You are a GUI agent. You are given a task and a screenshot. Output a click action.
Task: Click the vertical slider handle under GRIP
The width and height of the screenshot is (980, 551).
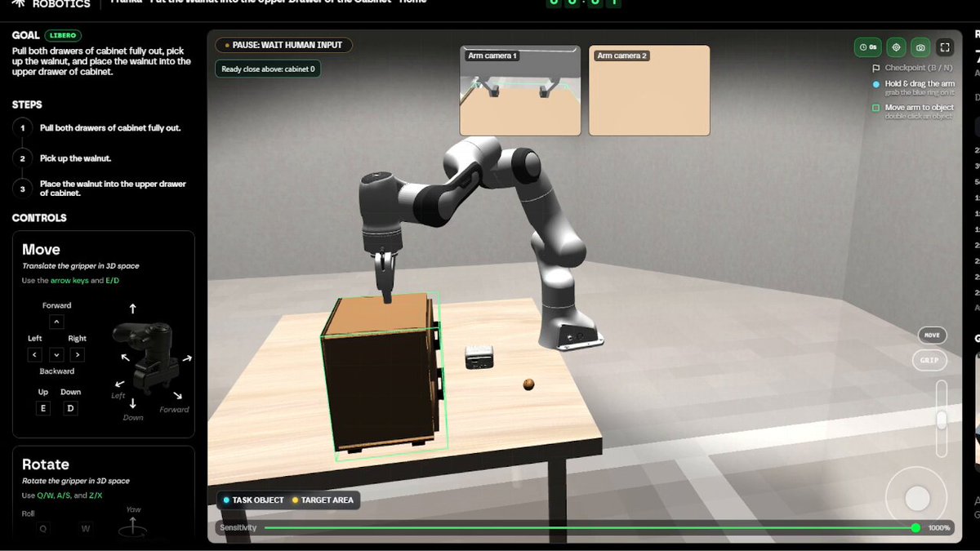(942, 420)
